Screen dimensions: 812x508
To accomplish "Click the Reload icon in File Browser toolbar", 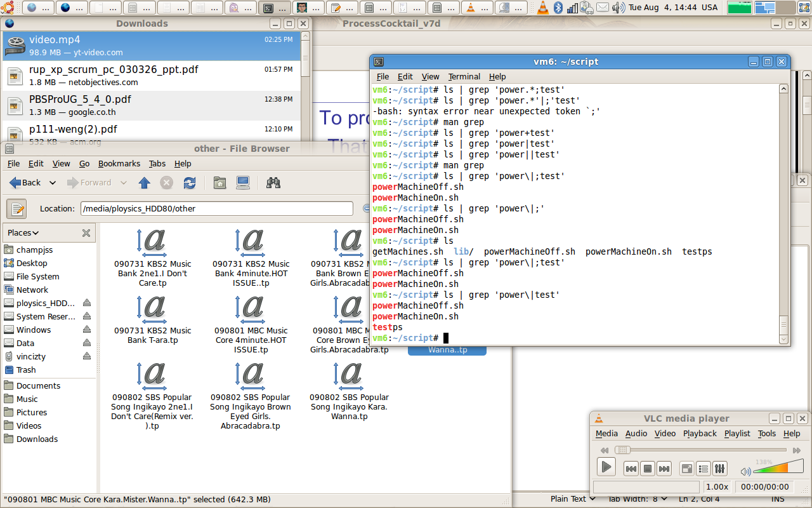I will 189,183.
